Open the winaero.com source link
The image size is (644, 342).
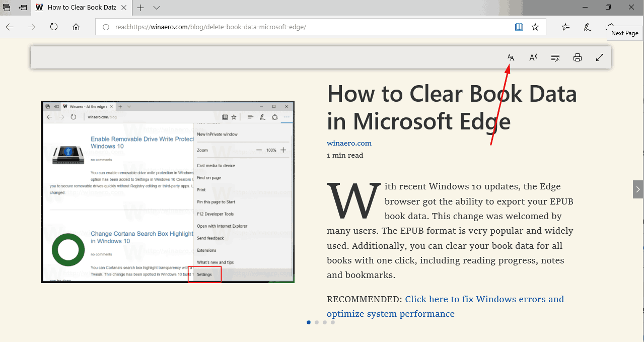(349, 143)
